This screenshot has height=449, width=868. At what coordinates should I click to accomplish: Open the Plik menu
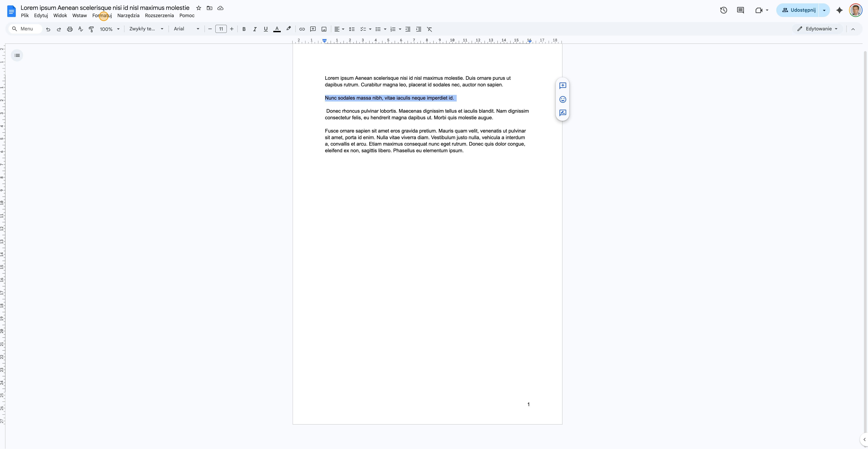tap(25, 15)
